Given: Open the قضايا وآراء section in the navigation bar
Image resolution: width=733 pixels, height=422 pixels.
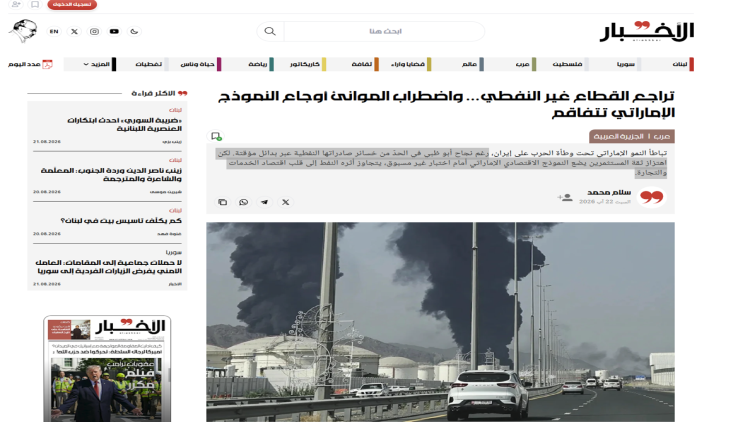Looking at the screenshot, I should (408, 64).
